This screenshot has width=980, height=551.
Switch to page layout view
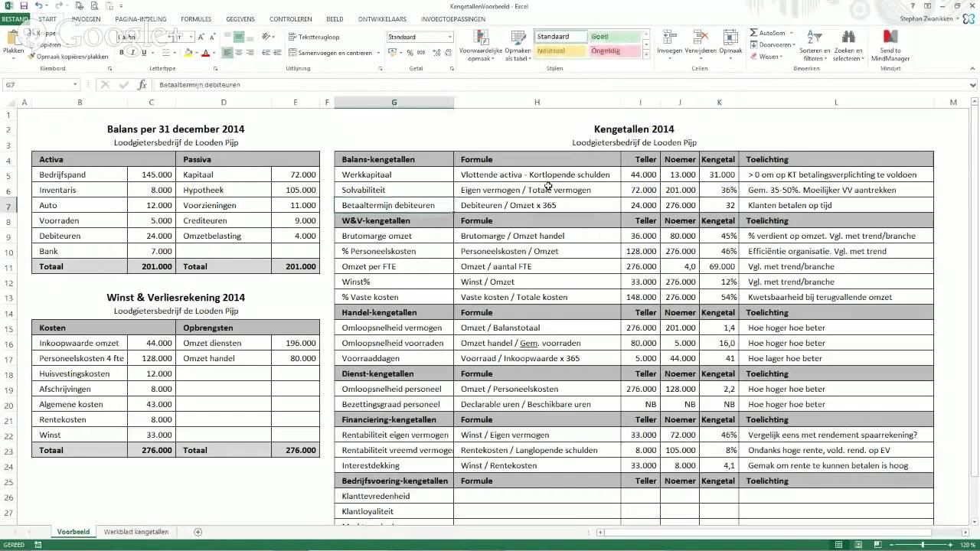tap(857, 545)
